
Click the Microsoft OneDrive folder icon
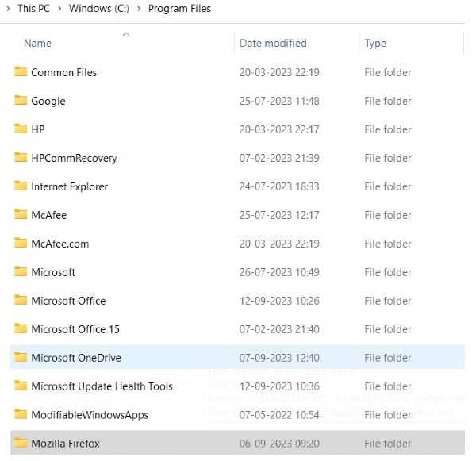21,357
